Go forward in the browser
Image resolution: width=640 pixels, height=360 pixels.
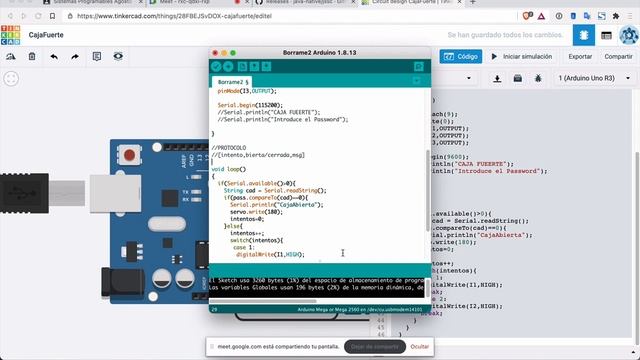pos(24,16)
